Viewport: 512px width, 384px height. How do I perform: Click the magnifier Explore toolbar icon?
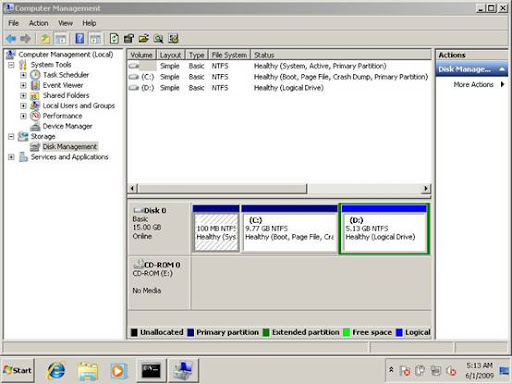pyautogui.click(x=158, y=39)
